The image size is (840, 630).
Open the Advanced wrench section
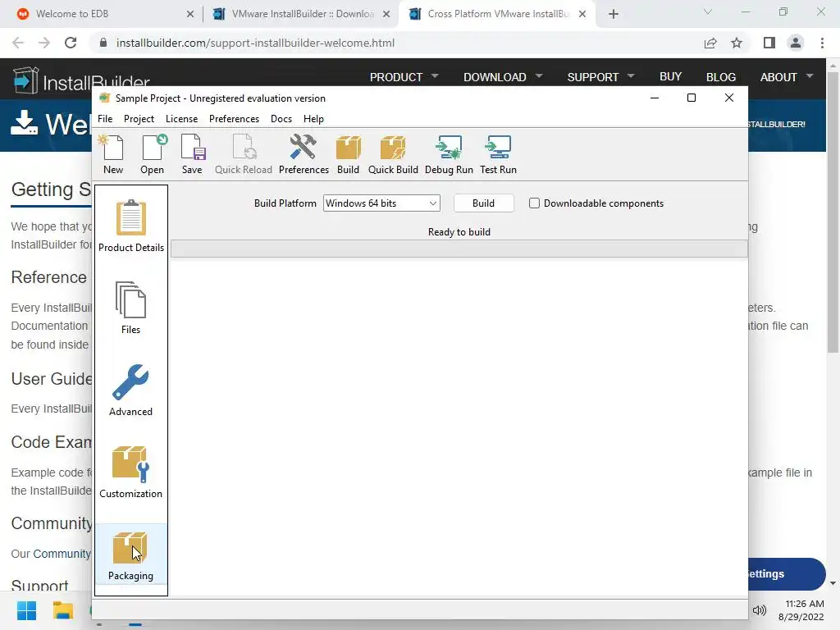click(x=130, y=390)
